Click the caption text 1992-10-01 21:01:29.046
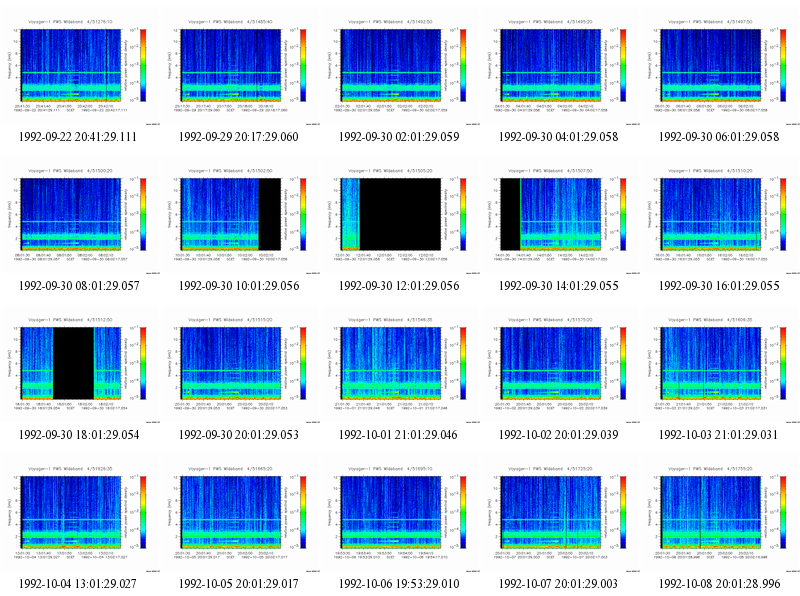The image size is (800, 596). 398,435
